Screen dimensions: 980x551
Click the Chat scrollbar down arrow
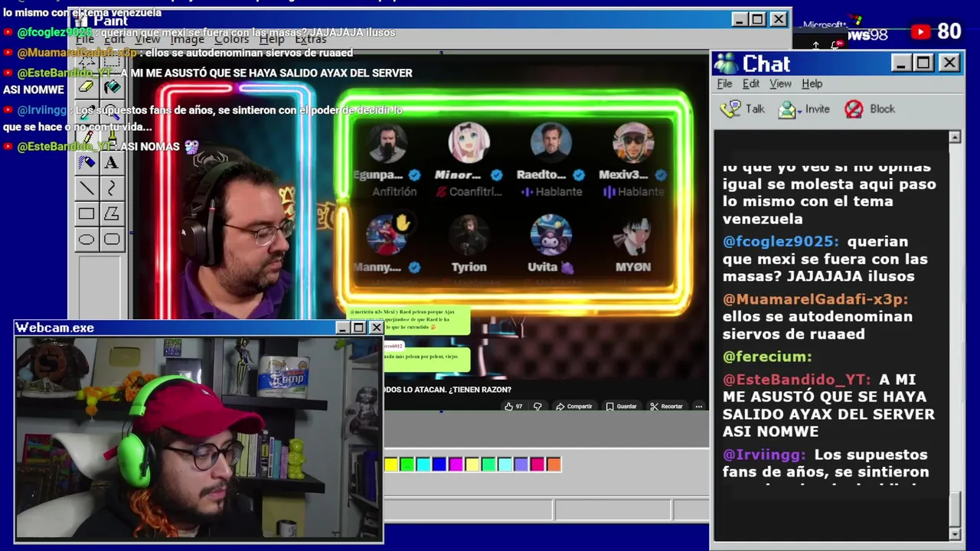[x=955, y=533]
